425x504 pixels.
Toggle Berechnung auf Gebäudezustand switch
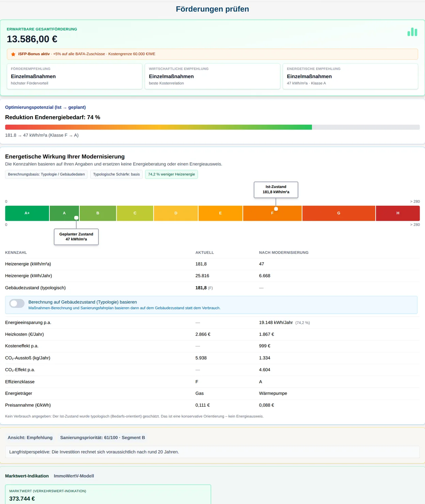coord(17,303)
